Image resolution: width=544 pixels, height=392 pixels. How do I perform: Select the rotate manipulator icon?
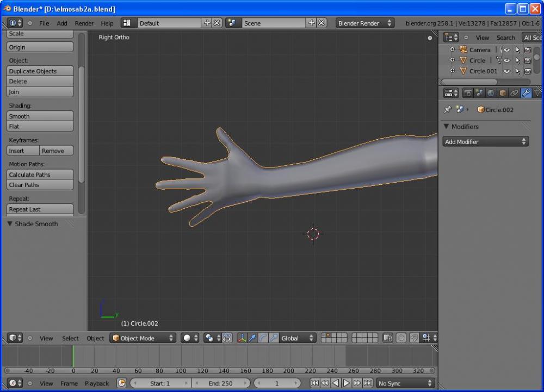click(x=263, y=338)
